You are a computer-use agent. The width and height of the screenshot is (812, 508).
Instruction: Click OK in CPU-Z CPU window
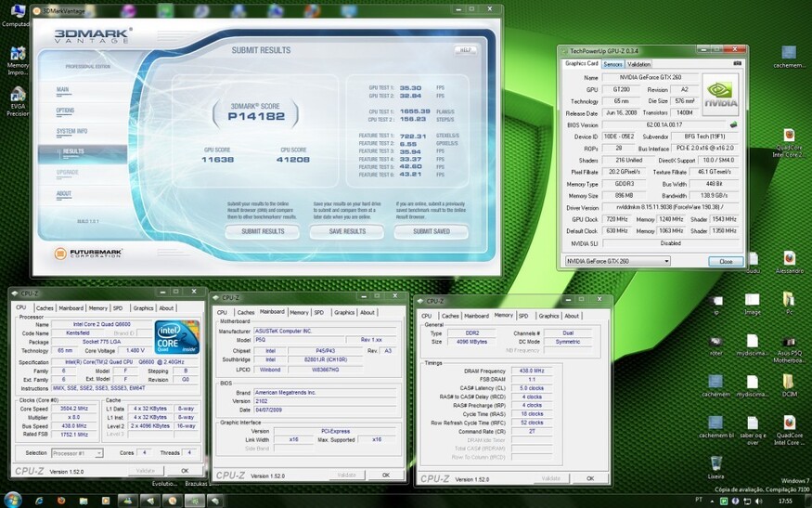(x=185, y=471)
